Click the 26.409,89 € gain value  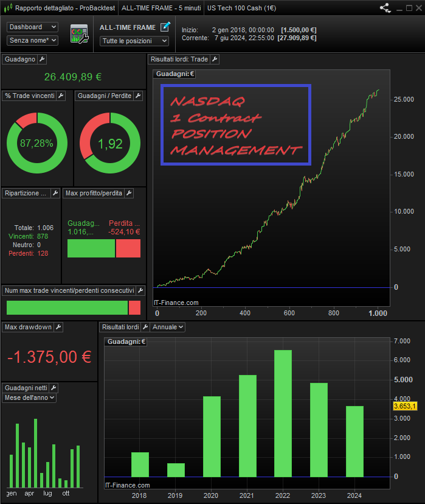tap(73, 77)
